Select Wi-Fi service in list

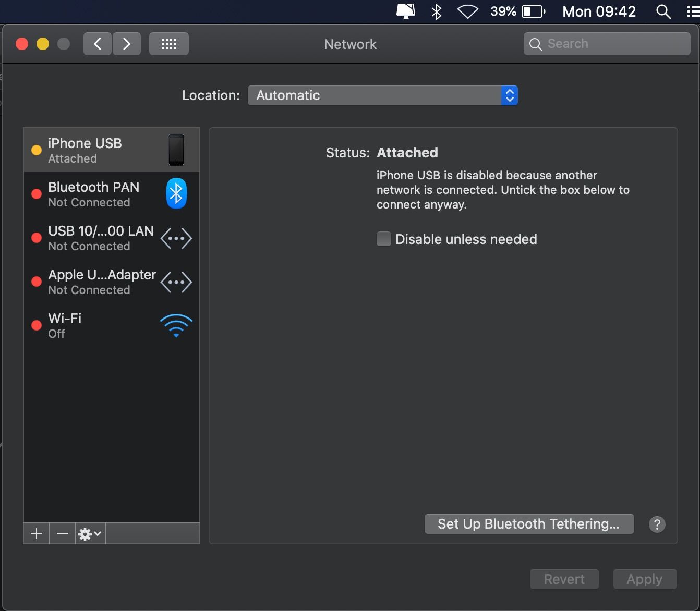point(112,325)
